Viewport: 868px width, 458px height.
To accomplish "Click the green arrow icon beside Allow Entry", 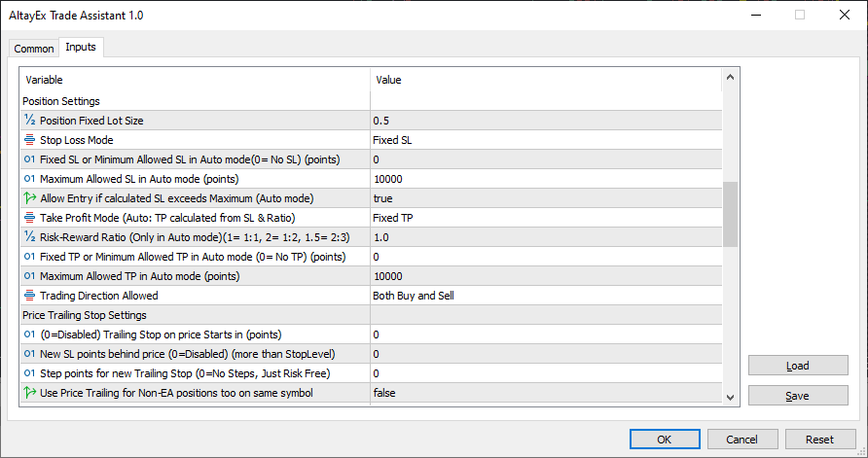I will pyautogui.click(x=30, y=198).
